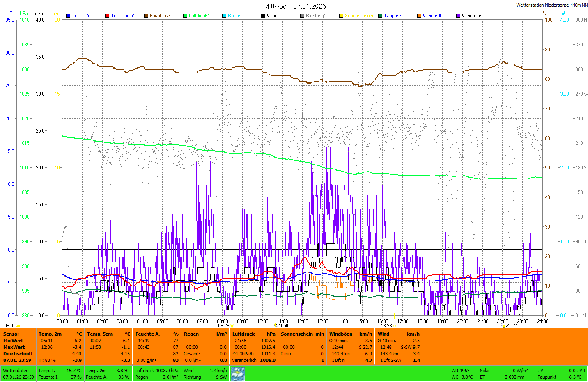Click the purple Windböen legend square

coord(458,16)
